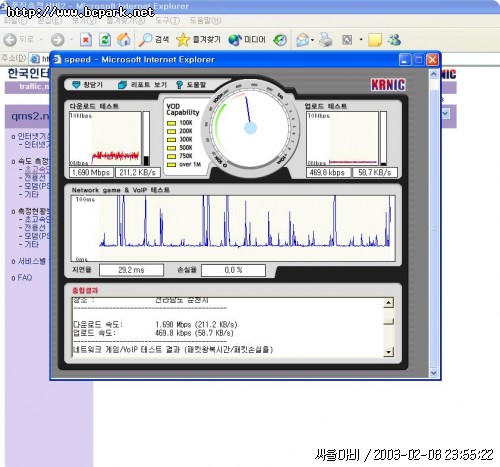Image resolution: width=500 pixels, height=467 pixels.
Task: Click 리포트 보기 (view report) in speed popup
Action: click(142, 85)
